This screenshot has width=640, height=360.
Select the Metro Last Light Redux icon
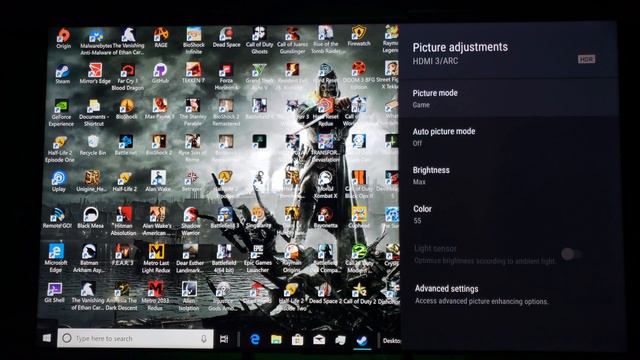(x=156, y=258)
